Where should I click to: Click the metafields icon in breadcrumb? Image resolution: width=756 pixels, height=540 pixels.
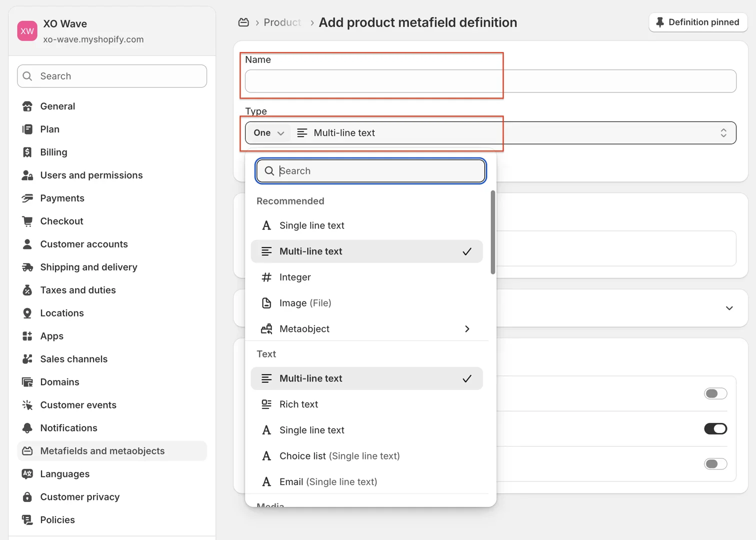[244, 22]
